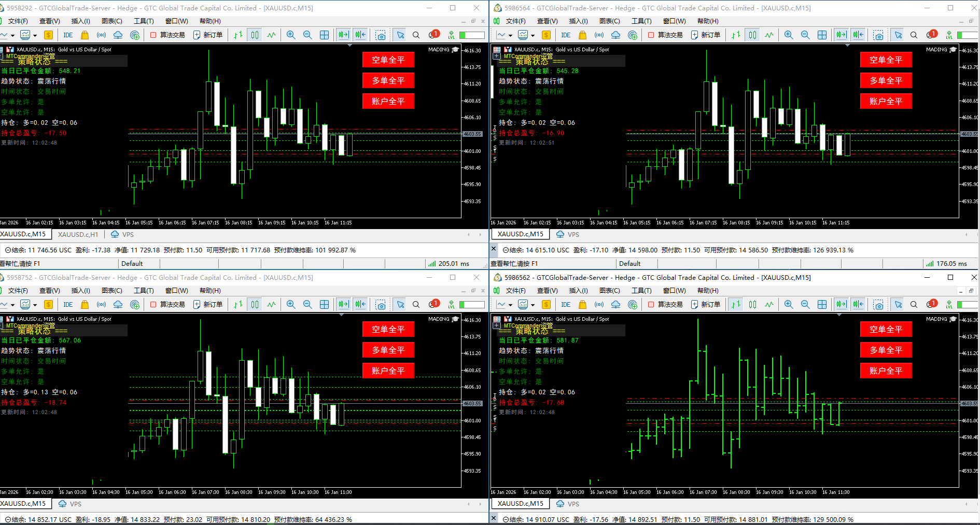
Task: Zoom in the chart in account 5958752 window
Action: [x=291, y=305]
